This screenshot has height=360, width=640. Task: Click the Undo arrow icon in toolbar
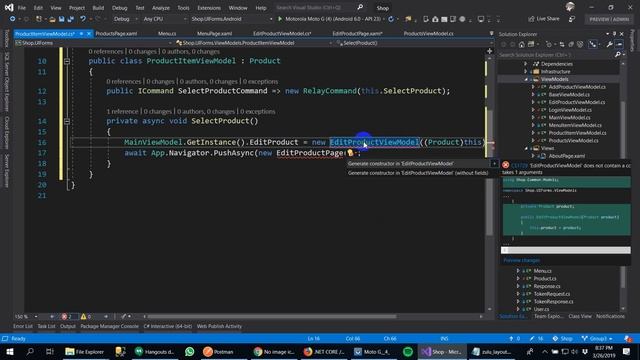(83, 19)
